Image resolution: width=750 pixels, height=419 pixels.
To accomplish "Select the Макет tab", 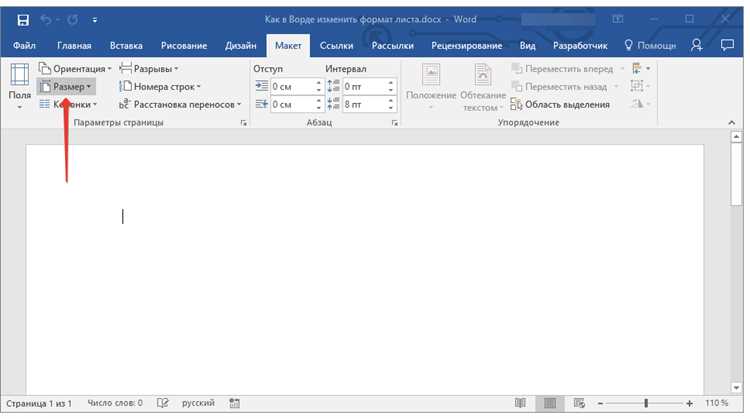I will coord(288,45).
